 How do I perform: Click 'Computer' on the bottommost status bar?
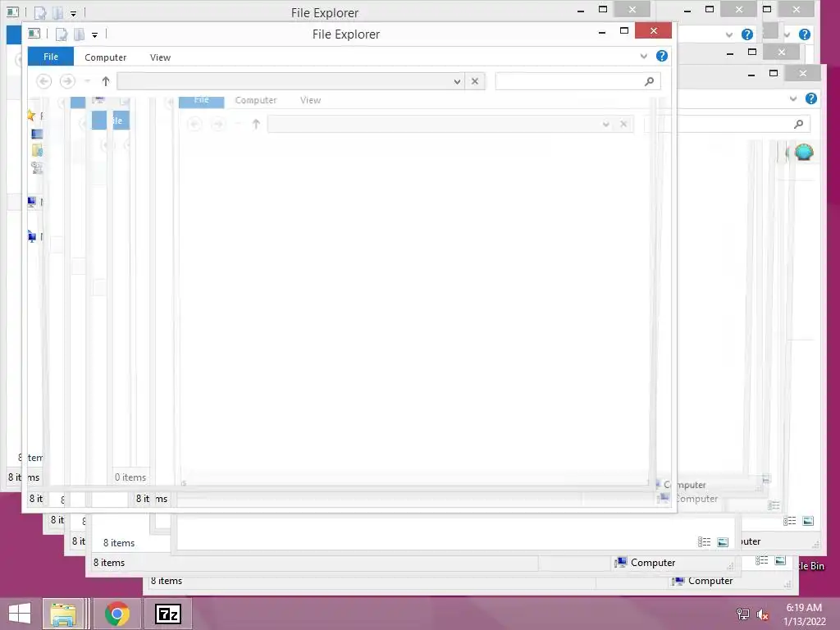coord(710,581)
